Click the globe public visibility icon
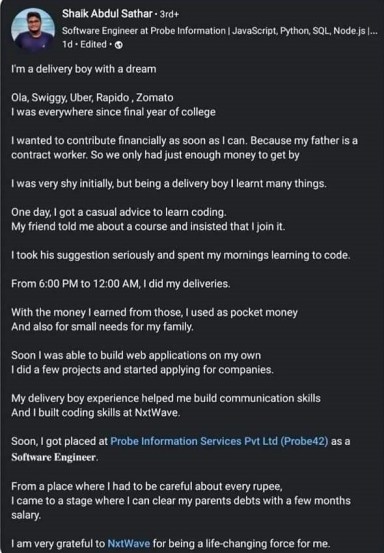 119,45
